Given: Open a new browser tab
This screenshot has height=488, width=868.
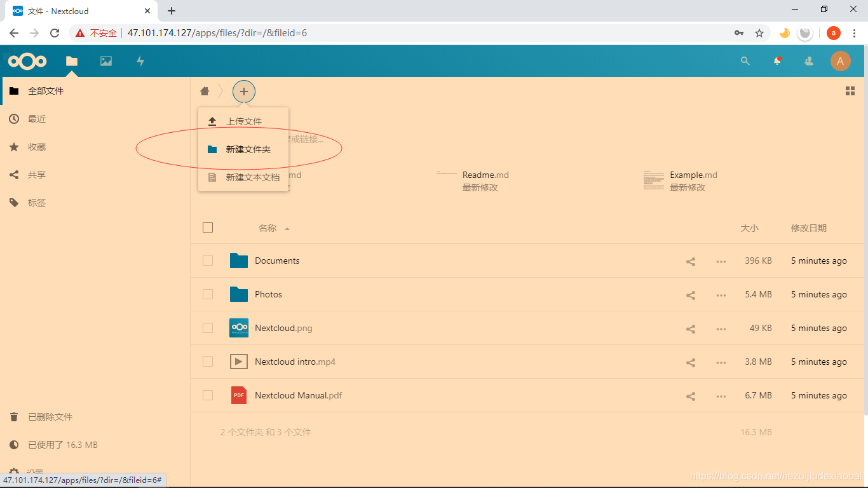Looking at the screenshot, I should tap(172, 11).
